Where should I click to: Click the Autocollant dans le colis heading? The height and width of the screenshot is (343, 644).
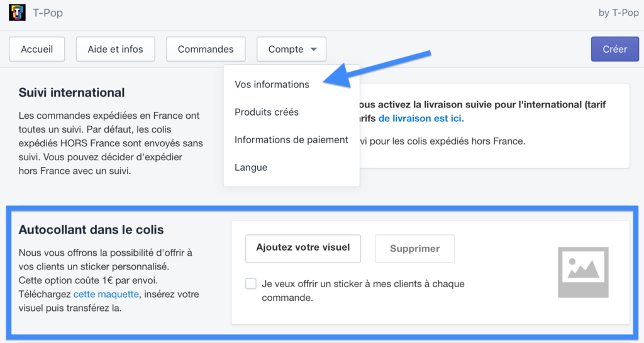91,230
